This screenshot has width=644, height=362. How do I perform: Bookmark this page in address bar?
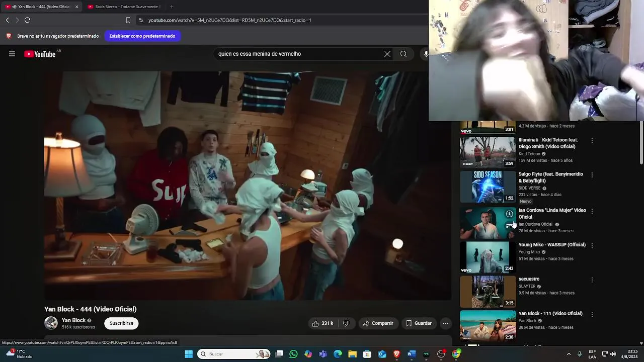pos(128,20)
